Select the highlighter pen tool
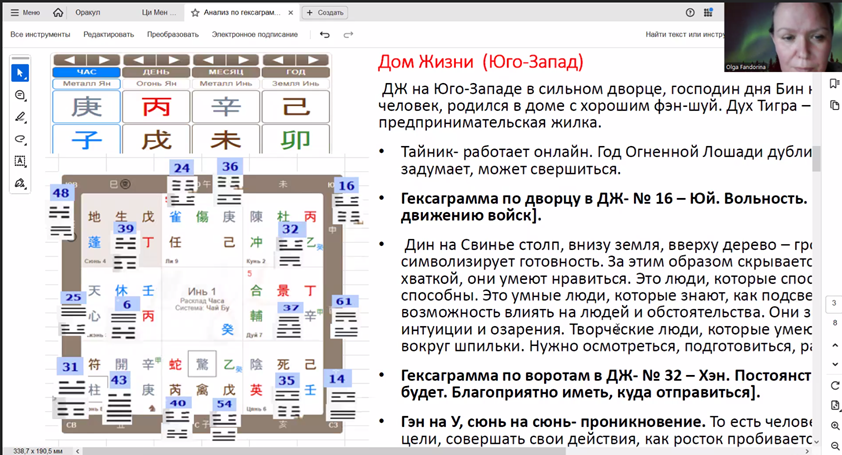Image resolution: width=842 pixels, height=455 pixels. (20, 117)
